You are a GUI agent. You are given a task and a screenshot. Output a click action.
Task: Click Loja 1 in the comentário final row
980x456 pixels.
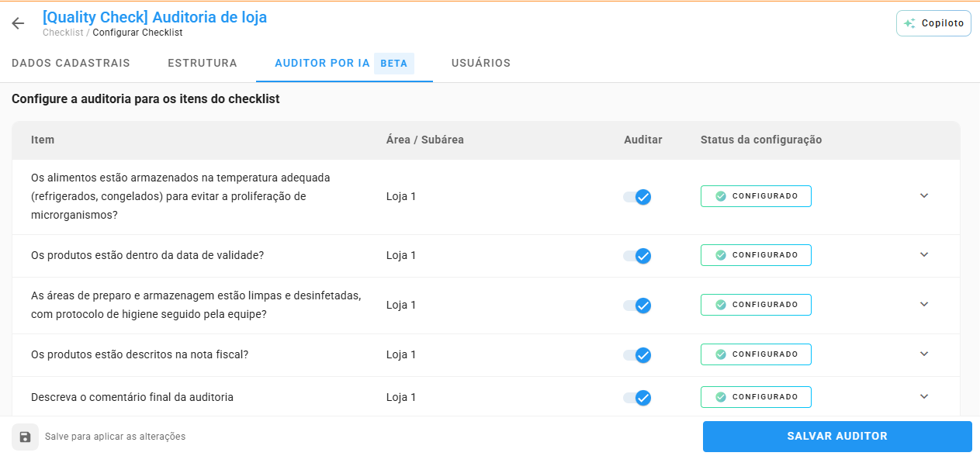coord(401,397)
